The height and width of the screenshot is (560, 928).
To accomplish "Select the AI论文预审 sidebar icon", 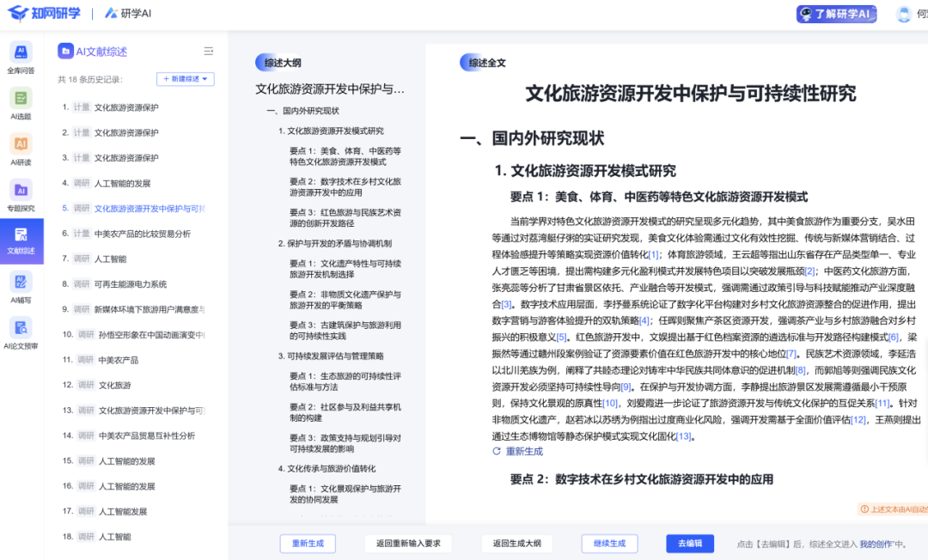I will coord(21,330).
